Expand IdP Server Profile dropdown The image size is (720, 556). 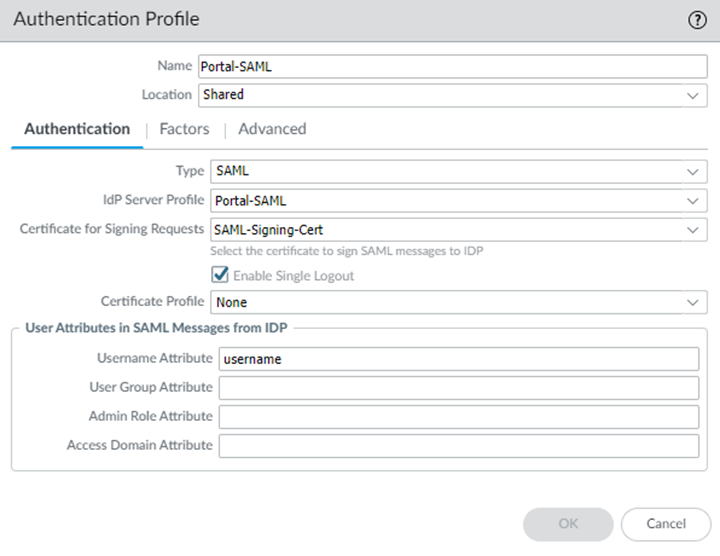point(692,200)
